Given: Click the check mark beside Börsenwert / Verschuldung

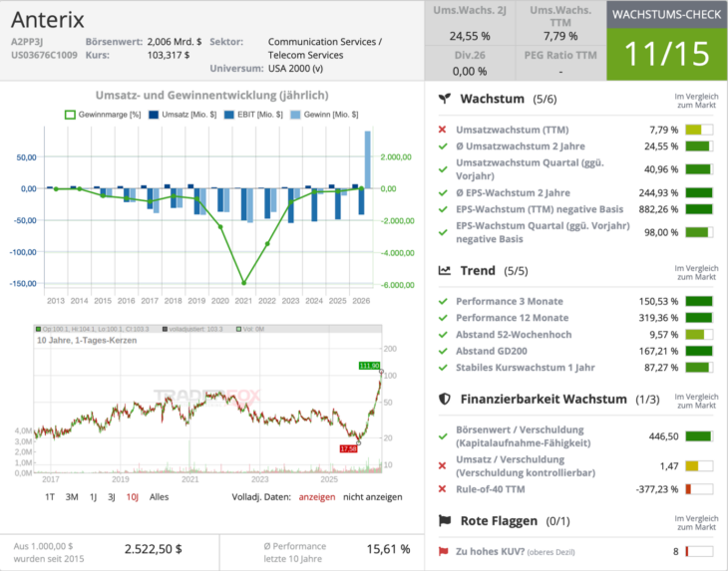Looking at the screenshot, I should pos(443,436).
